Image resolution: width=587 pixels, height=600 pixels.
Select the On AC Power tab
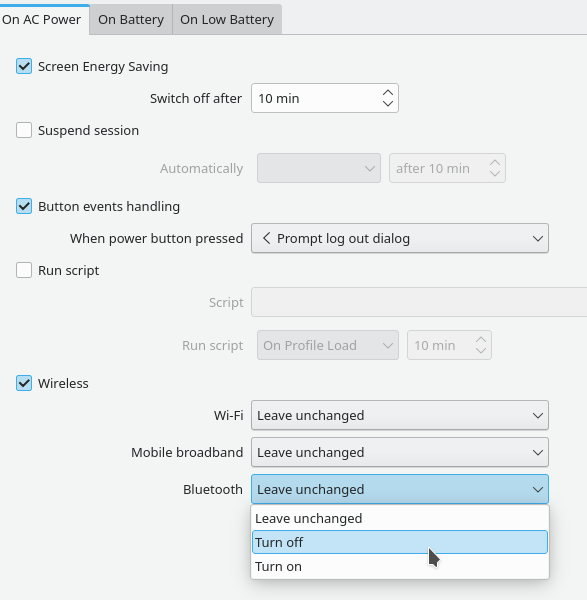pyautogui.click(x=41, y=20)
